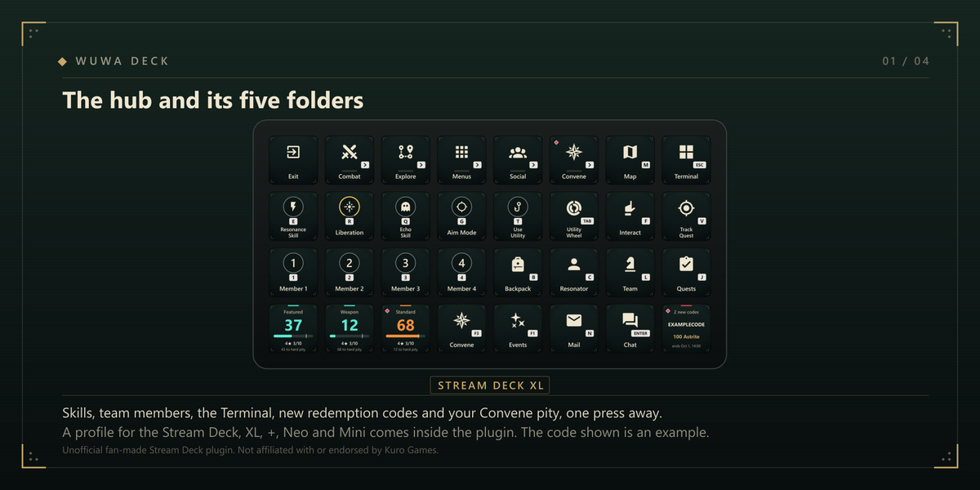This screenshot has height=490, width=980.
Task: Click the EXAMPLECODE redemption code key
Action: (x=686, y=328)
